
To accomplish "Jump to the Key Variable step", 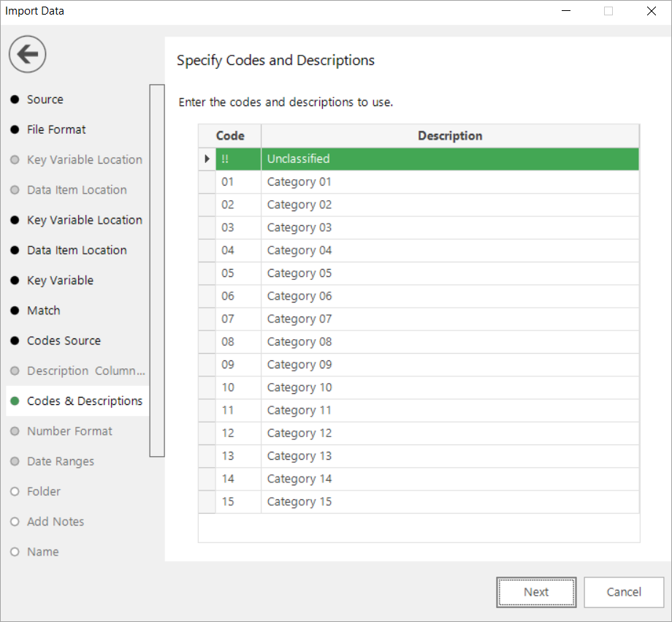I will tap(60, 281).
